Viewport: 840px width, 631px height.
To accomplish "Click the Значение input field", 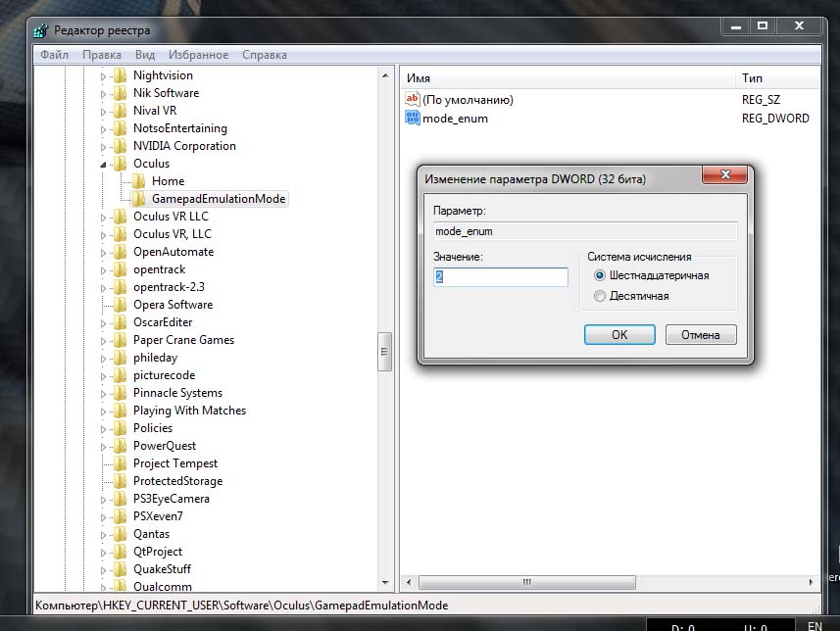I will coord(500,277).
